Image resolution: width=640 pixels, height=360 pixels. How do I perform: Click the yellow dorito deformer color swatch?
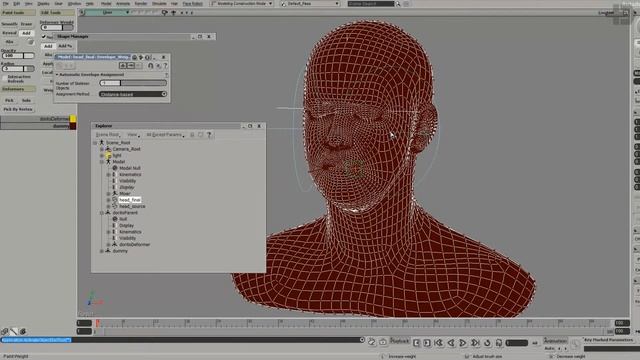pos(73,119)
